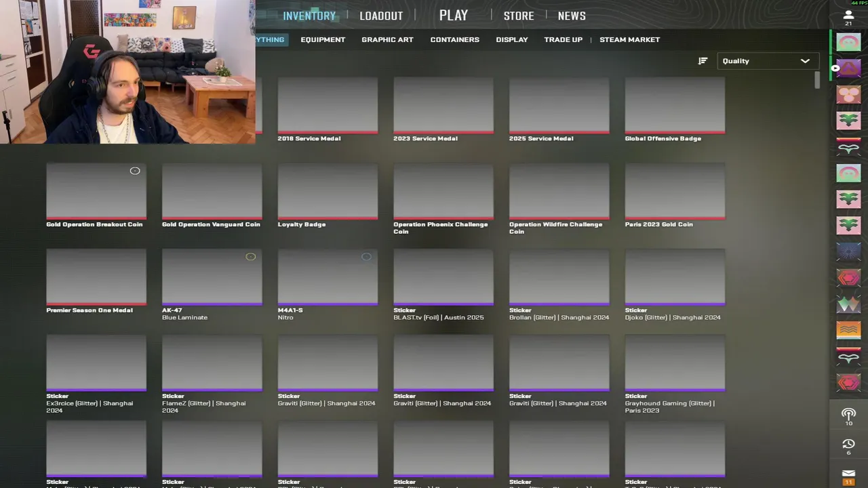Open the broadcast icon showing 10

point(848,413)
